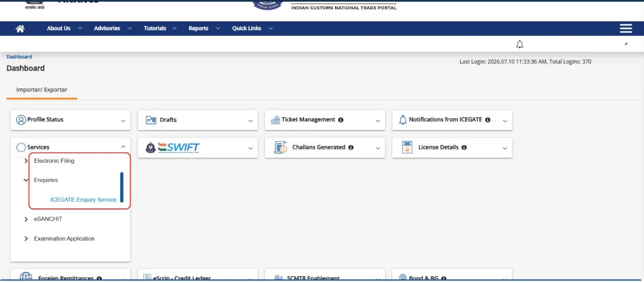Click the Drafts card icon
644x283 pixels.
coord(151,120)
